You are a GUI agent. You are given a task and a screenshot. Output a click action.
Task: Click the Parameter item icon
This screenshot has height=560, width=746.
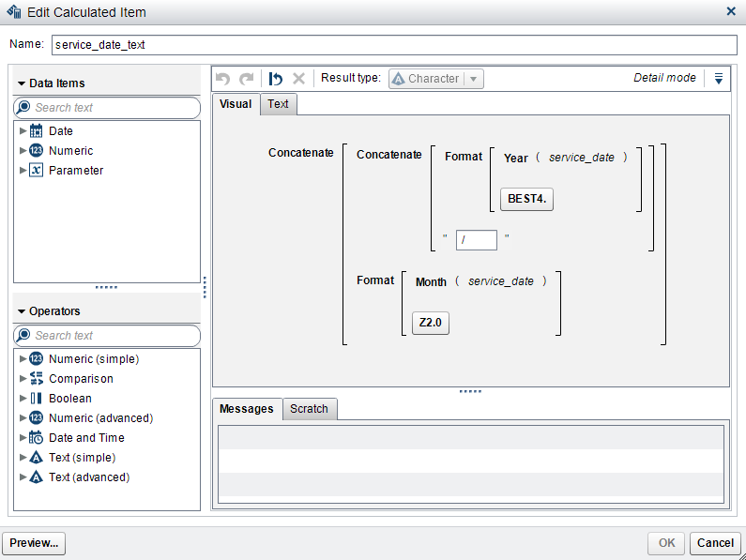(37, 171)
